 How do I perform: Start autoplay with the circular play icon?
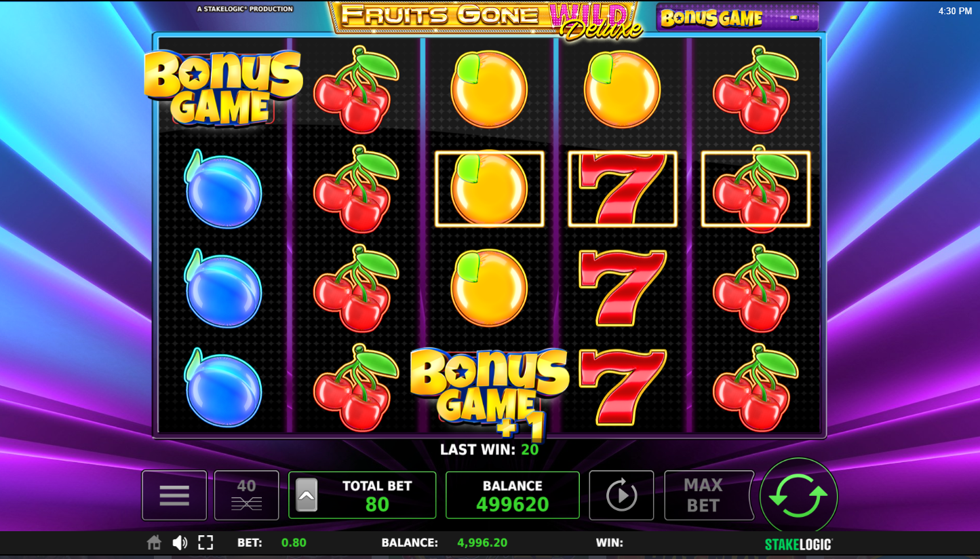621,495
